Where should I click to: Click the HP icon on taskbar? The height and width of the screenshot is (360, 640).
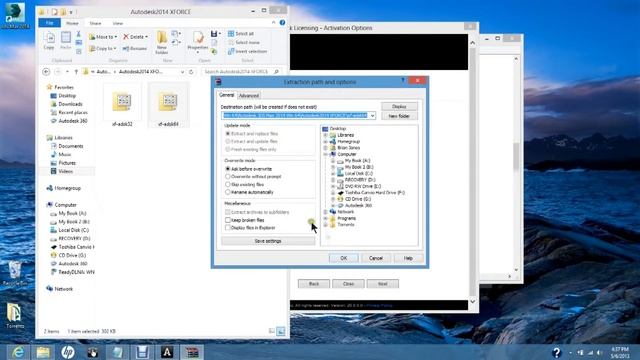click(68, 352)
